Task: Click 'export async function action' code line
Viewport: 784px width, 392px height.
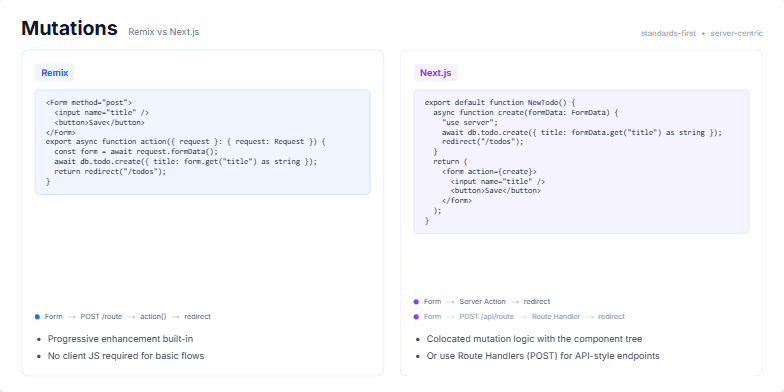Action: [x=186, y=142]
